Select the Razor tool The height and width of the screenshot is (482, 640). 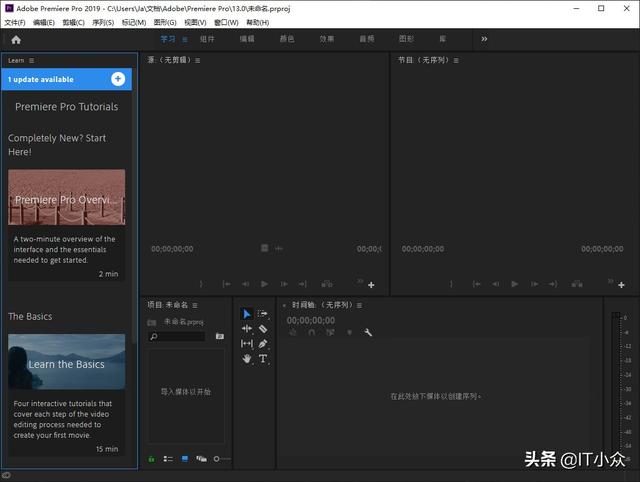(263, 329)
